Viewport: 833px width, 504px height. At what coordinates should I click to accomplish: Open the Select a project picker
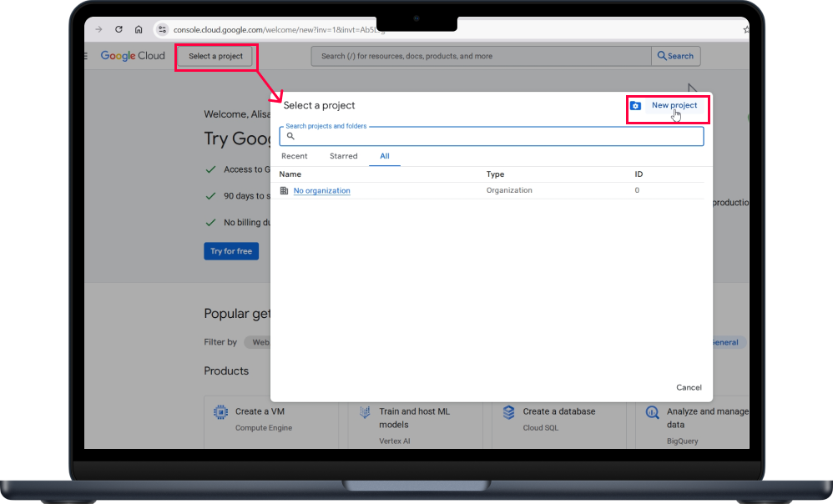click(215, 56)
